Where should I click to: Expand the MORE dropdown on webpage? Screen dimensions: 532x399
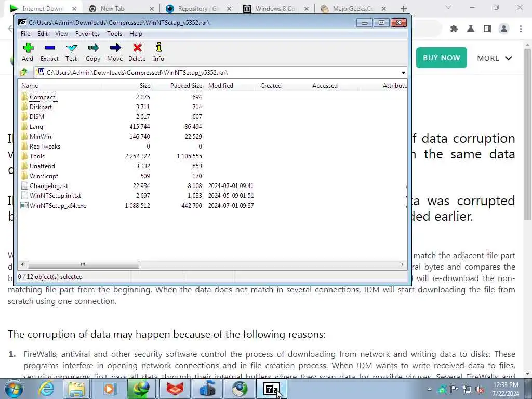point(495,58)
